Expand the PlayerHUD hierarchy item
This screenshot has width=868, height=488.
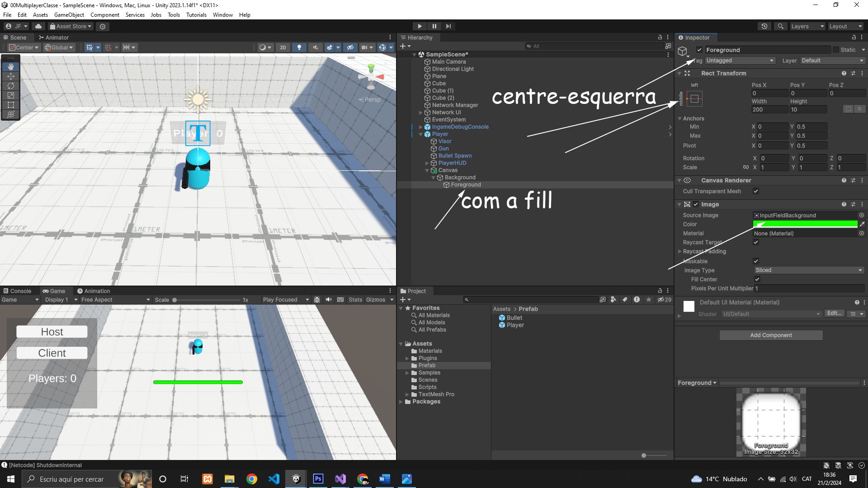click(x=427, y=163)
